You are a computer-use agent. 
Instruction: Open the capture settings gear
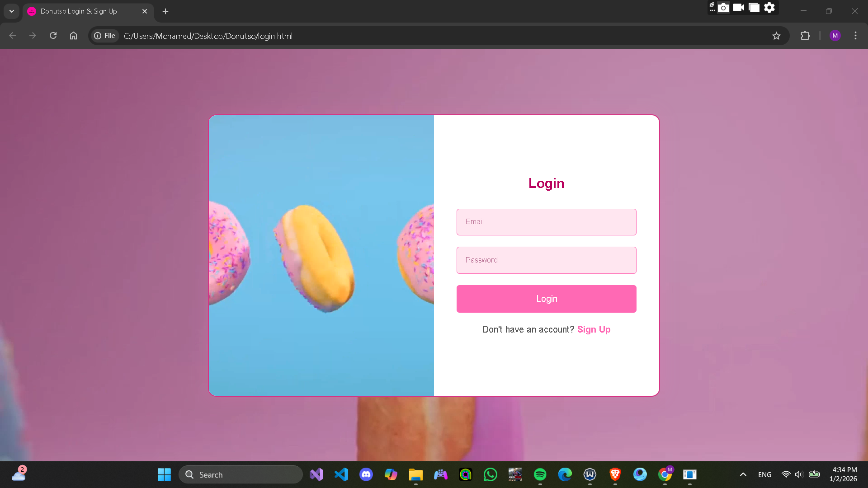coord(769,8)
